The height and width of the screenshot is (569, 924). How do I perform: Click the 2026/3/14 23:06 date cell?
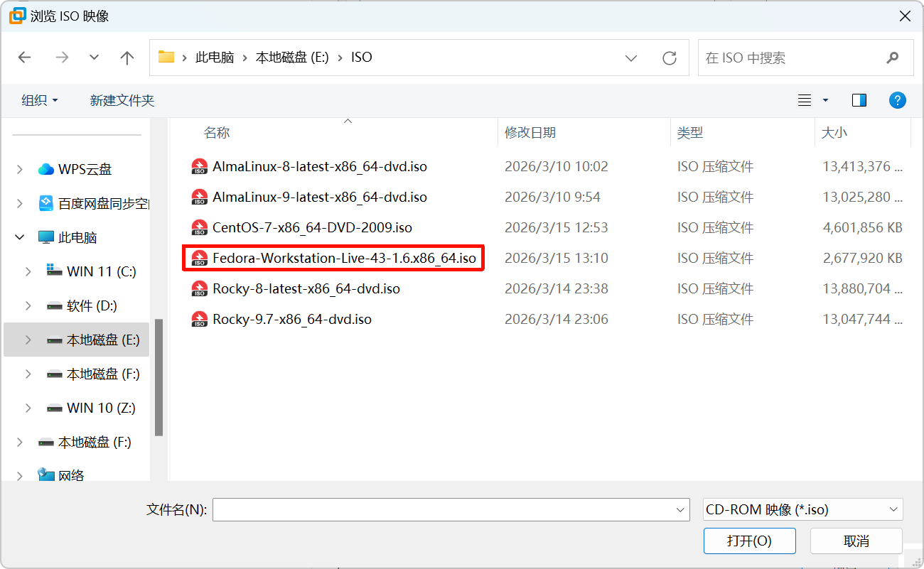pyautogui.click(x=557, y=319)
